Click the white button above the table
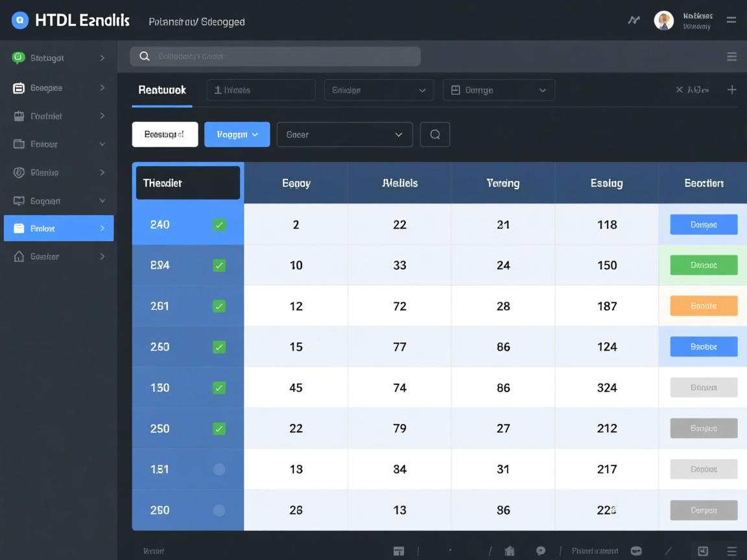Image resolution: width=747 pixels, height=560 pixels. (165, 135)
